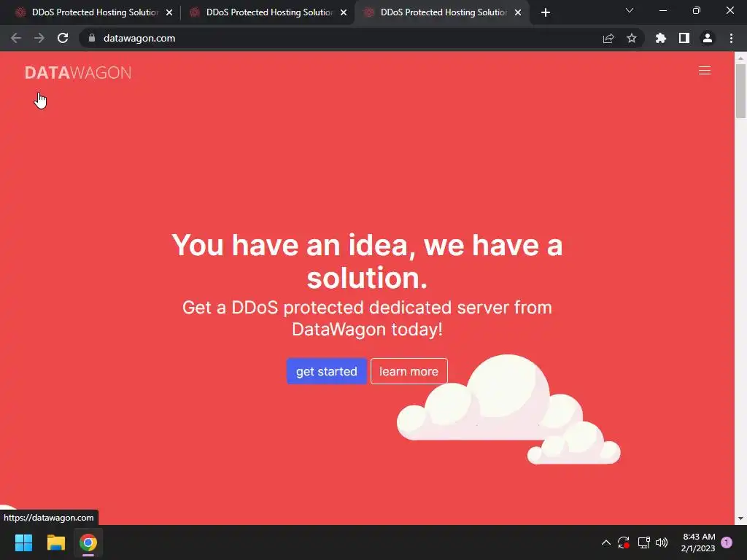Bookmark this page with the star
This screenshot has width=747, height=560.
(x=632, y=38)
